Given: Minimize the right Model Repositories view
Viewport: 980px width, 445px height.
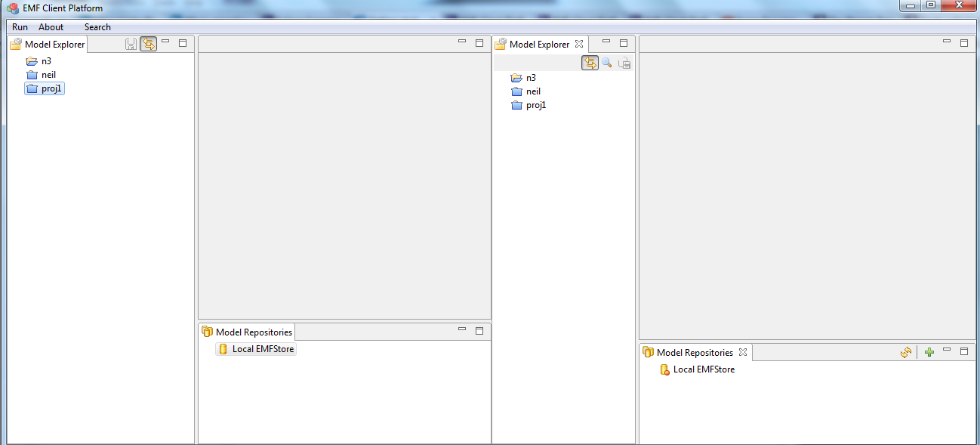Looking at the screenshot, I should pos(947,350).
